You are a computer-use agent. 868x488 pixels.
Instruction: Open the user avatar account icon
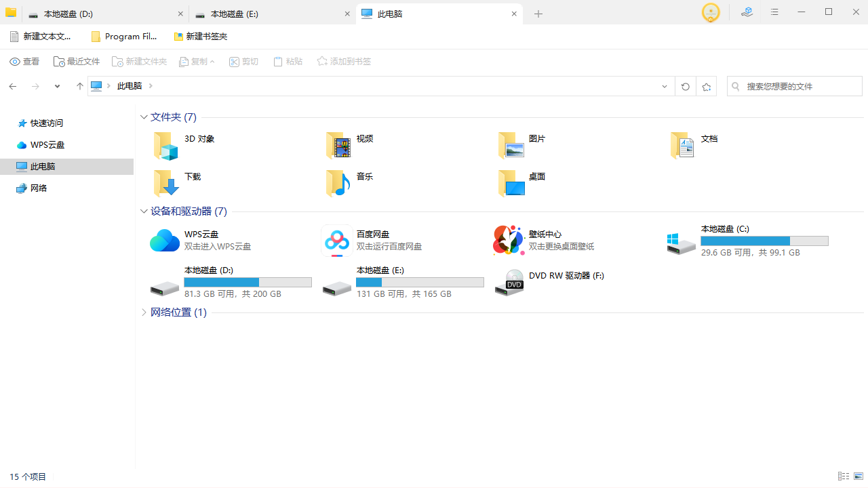click(711, 13)
